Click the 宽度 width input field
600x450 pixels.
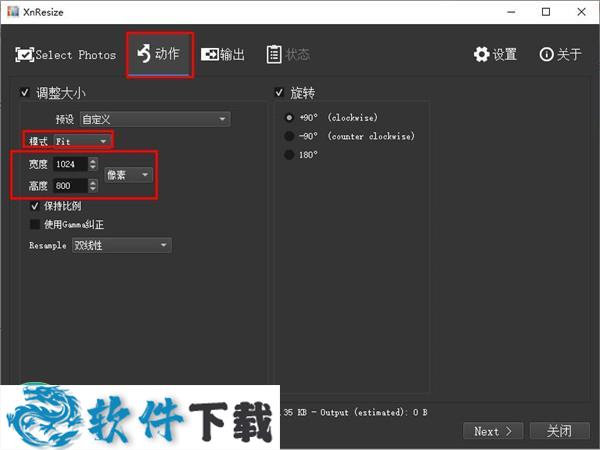69,165
